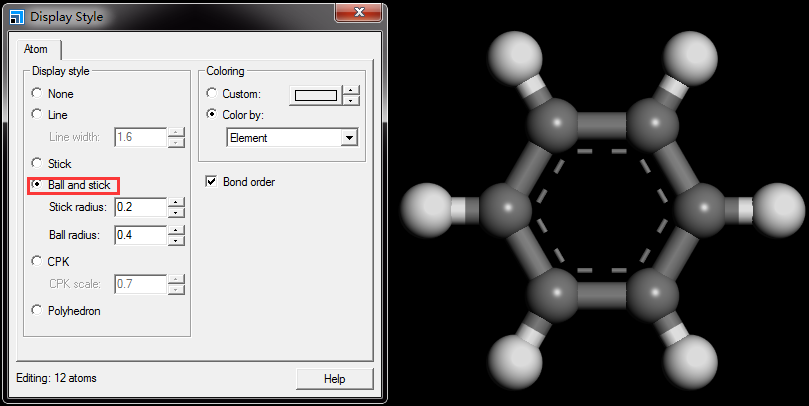
Task: Select the Stick display style
Action: tap(37, 163)
